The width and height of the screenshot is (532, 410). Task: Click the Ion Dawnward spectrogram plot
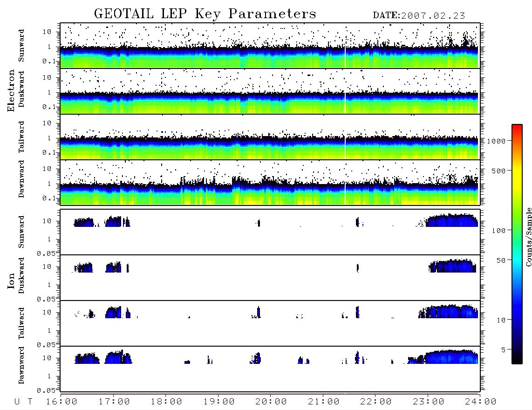click(x=270, y=369)
